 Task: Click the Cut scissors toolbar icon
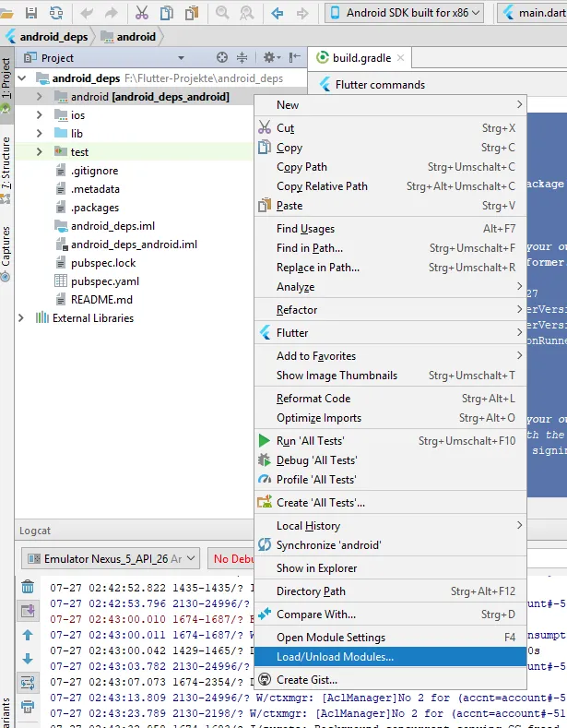142,13
